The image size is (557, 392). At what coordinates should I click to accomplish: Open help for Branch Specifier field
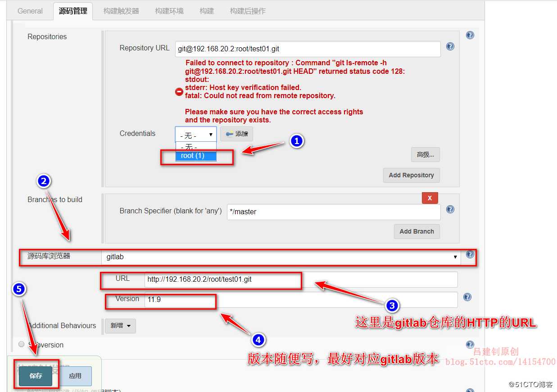tap(450, 209)
